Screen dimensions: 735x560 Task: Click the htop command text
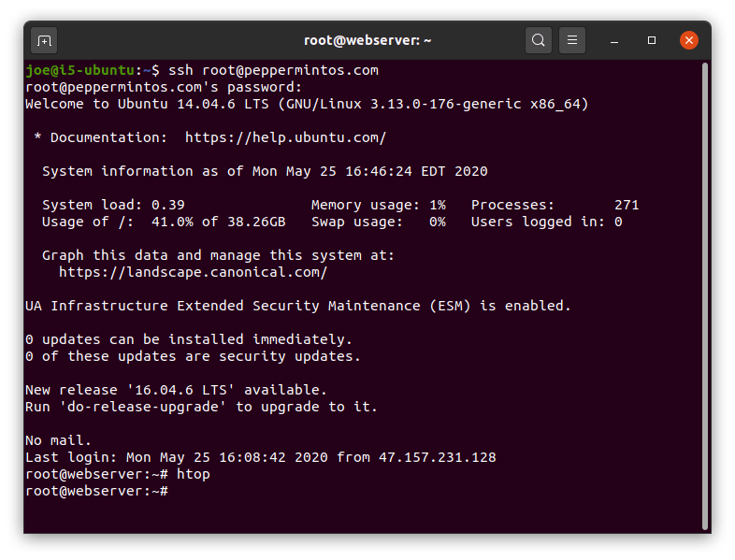[194, 474]
